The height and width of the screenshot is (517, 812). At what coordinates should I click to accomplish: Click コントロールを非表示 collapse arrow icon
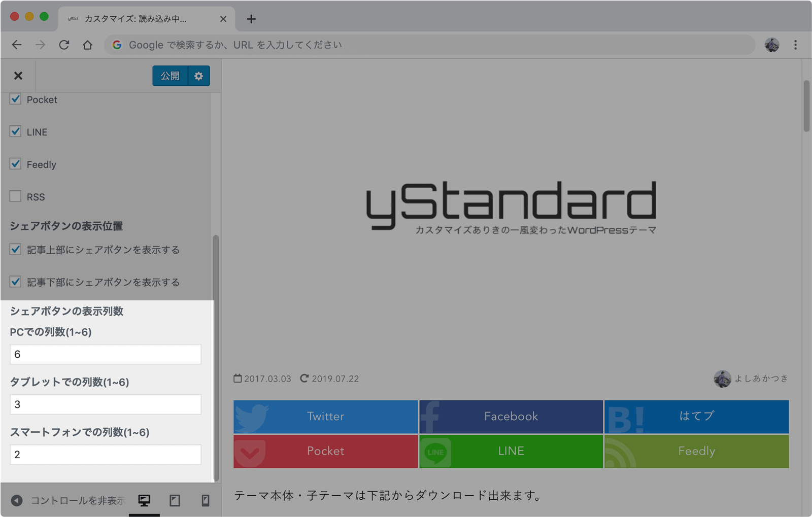pyautogui.click(x=17, y=500)
